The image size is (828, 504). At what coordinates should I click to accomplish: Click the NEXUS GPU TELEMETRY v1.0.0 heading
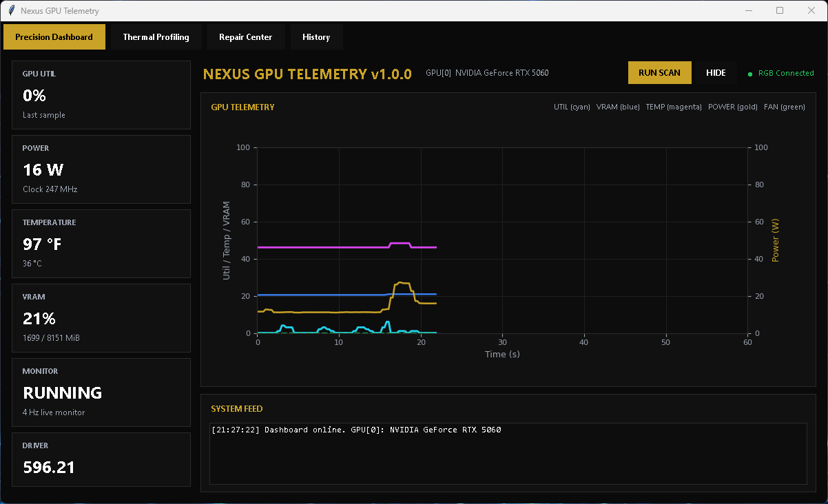307,74
